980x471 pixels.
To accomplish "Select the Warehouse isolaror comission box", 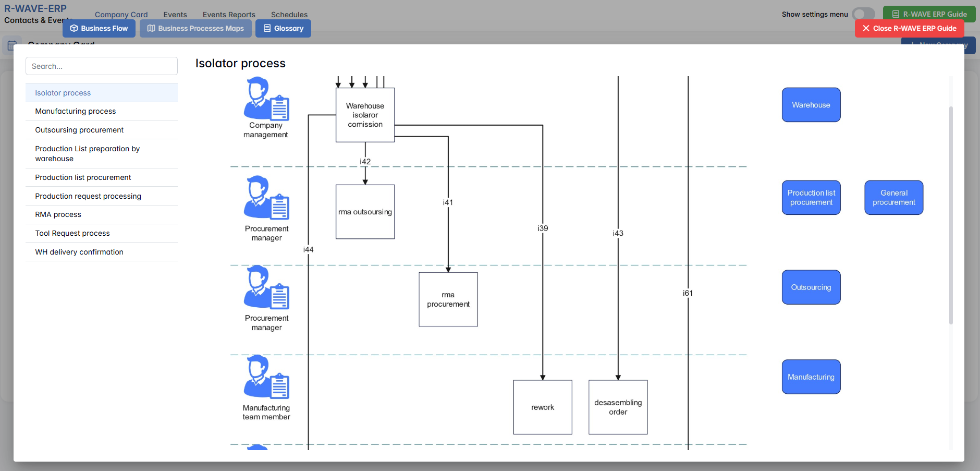I will pyautogui.click(x=365, y=115).
